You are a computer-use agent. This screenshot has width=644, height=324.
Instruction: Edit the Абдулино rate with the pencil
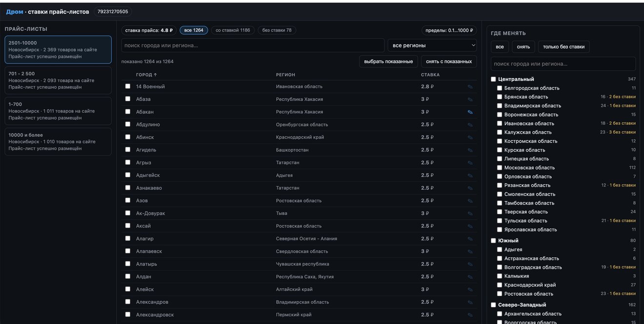470,125
